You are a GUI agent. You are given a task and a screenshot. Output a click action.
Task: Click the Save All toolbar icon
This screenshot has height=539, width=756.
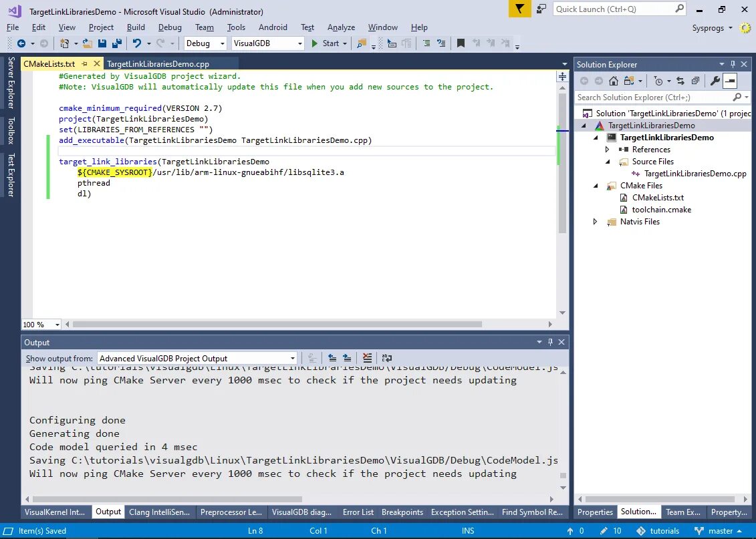pyautogui.click(x=117, y=43)
